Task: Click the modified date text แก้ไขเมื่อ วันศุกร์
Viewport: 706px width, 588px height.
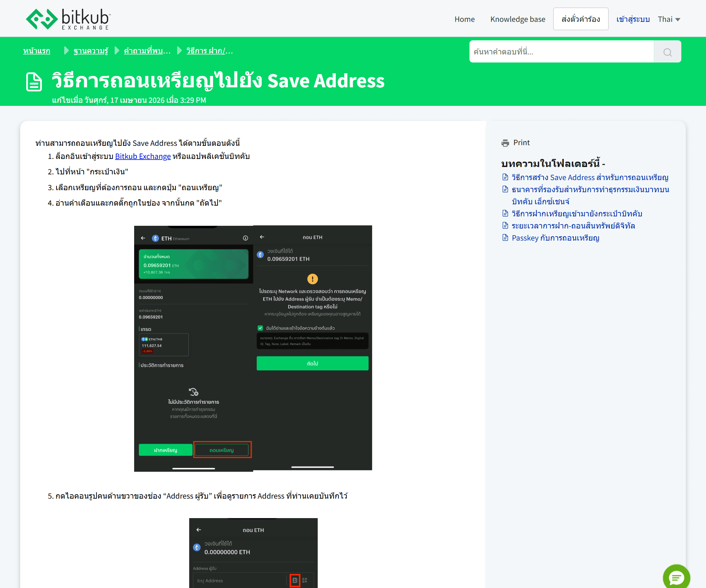Action: pyautogui.click(x=129, y=100)
